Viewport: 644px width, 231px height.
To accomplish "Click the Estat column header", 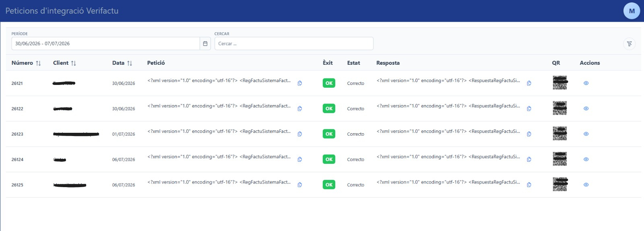I will tap(353, 63).
